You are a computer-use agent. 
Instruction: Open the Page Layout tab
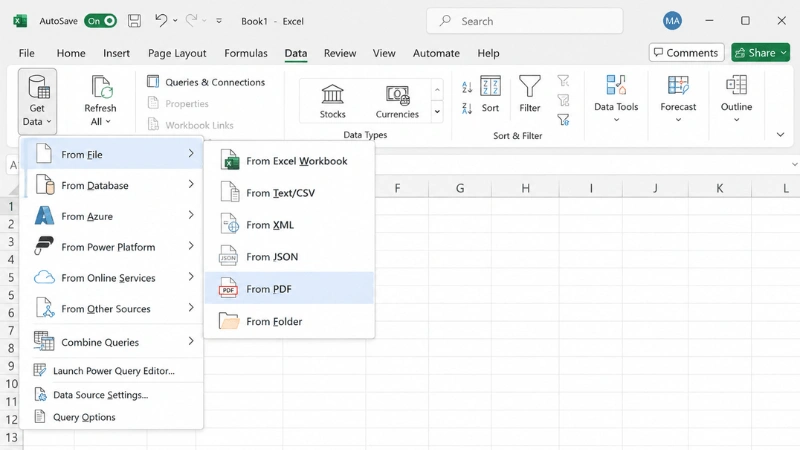point(177,53)
